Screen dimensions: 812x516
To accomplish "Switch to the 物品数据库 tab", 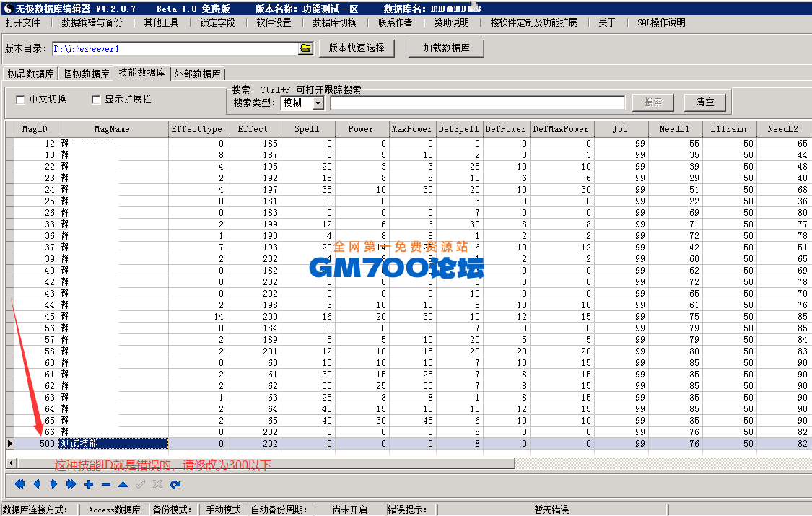I will tap(30, 73).
